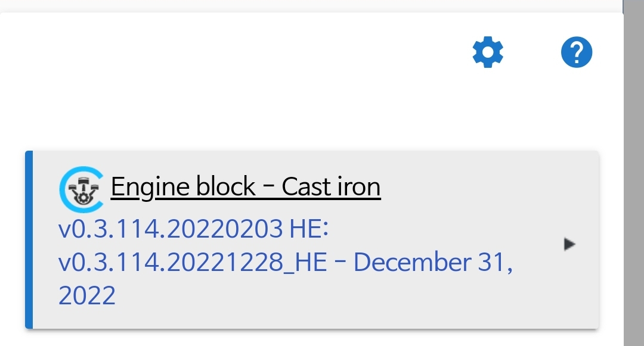Click the blue gear cog in the header
Screen dimensions: 644x346
tap(488, 52)
